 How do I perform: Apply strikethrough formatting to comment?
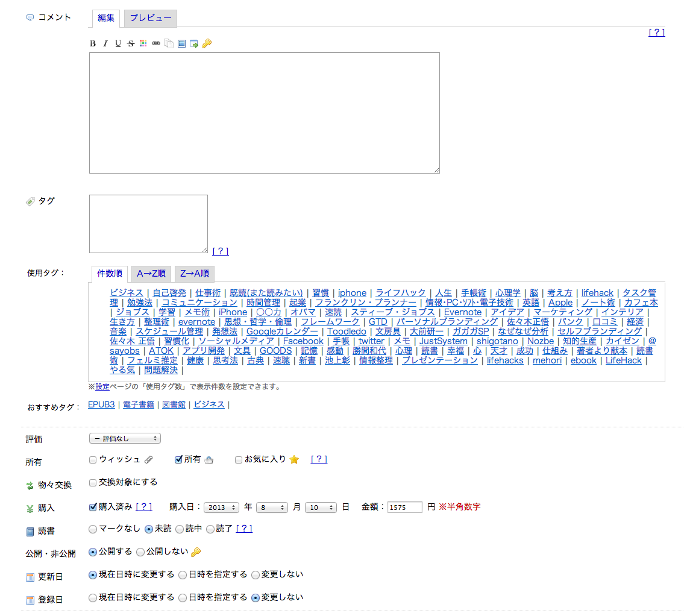point(131,43)
